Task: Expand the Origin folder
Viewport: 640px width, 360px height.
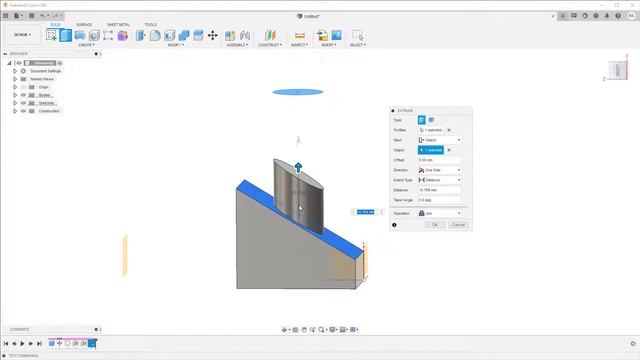Action: 15,87
